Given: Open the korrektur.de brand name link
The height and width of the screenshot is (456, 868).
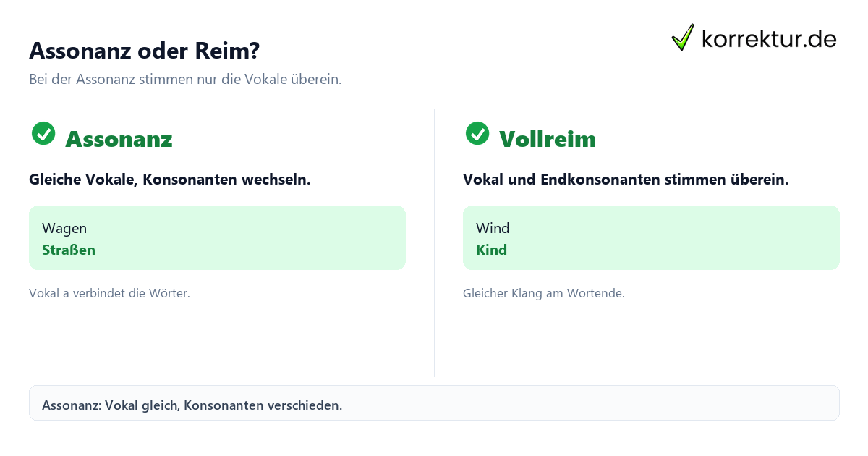Looking at the screenshot, I should coord(769,39).
